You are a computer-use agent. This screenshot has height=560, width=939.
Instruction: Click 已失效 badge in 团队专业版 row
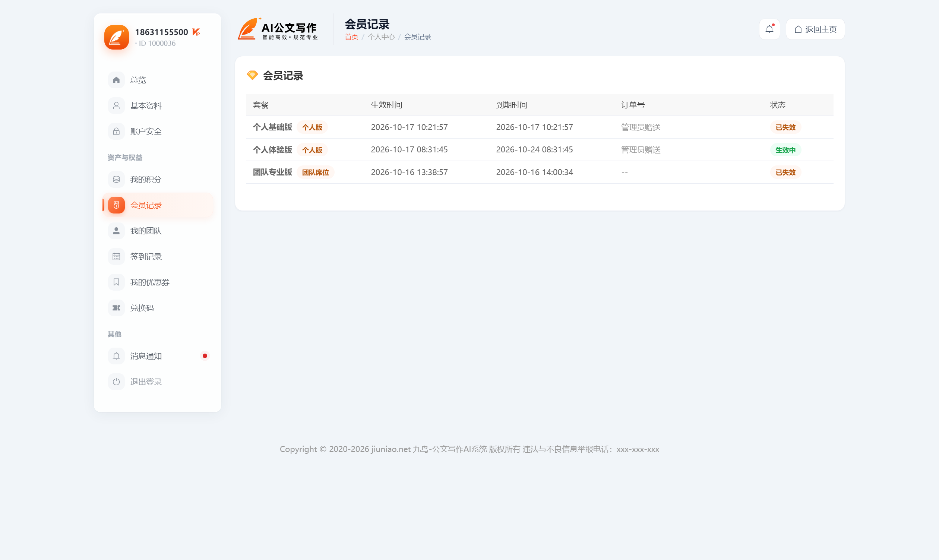pyautogui.click(x=785, y=173)
